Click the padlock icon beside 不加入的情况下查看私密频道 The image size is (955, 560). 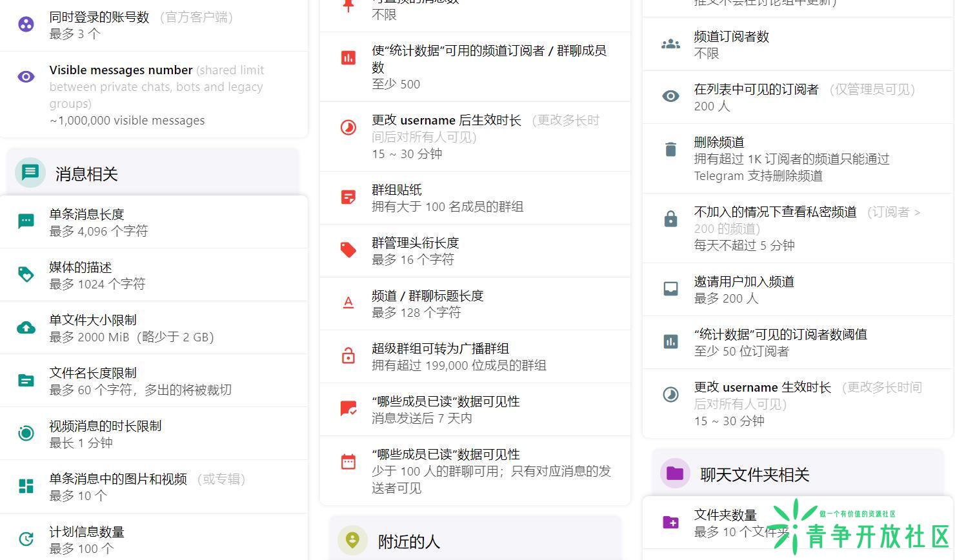(x=671, y=219)
